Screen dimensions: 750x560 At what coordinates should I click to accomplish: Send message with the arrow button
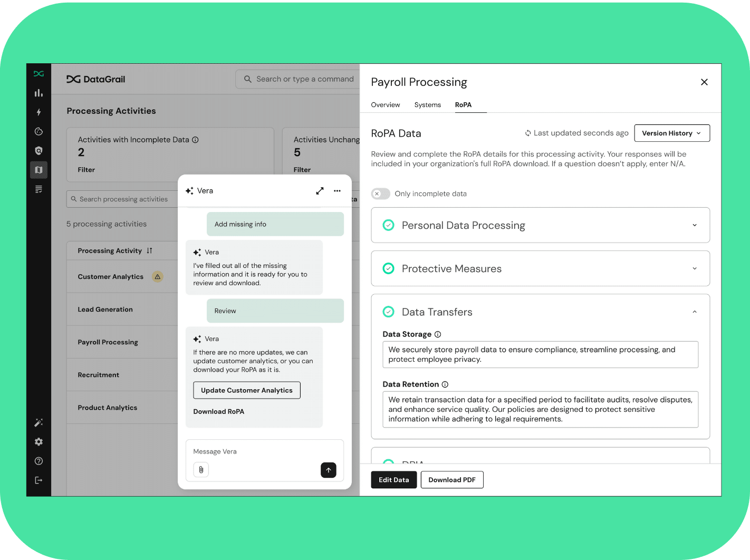click(x=328, y=470)
